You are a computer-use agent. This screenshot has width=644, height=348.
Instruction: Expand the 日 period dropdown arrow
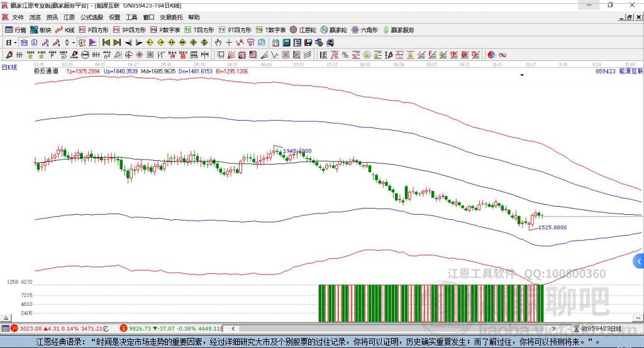click(x=14, y=42)
